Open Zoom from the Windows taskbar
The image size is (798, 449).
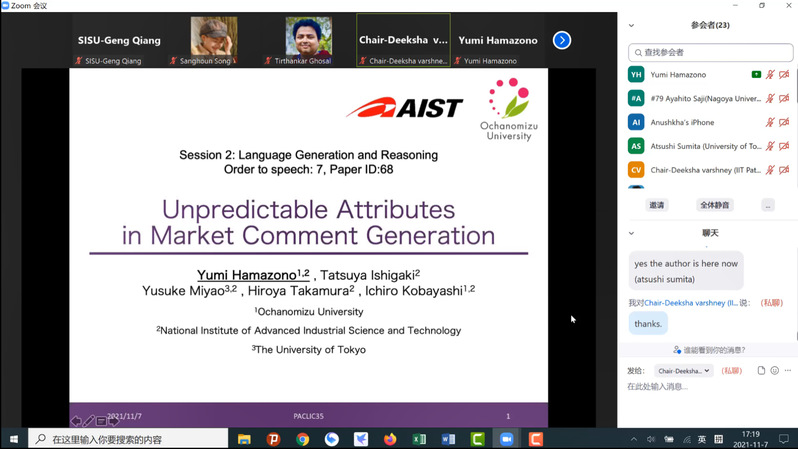[x=506, y=439]
